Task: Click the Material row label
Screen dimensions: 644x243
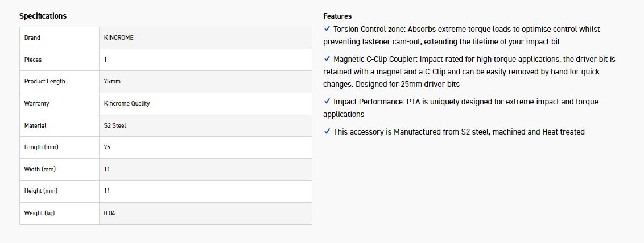Action: pos(35,125)
